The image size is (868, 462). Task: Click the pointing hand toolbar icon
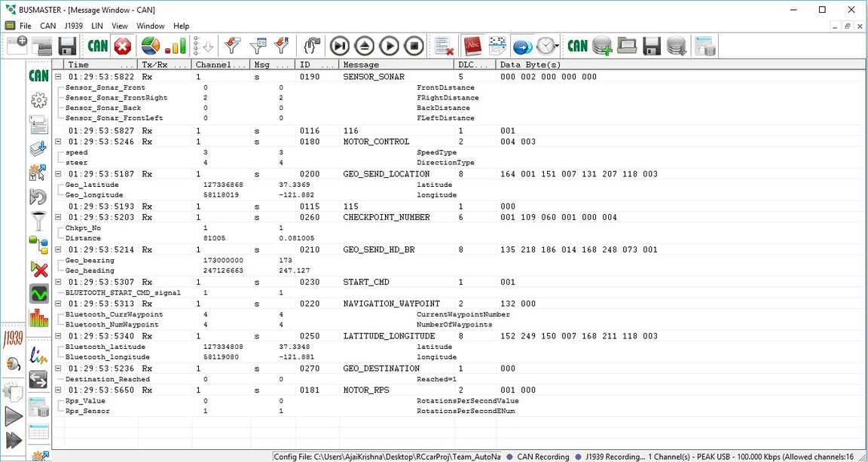313,45
